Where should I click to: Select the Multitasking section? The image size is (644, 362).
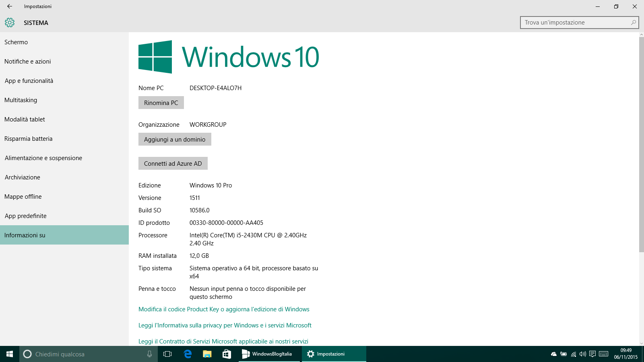tap(64, 100)
